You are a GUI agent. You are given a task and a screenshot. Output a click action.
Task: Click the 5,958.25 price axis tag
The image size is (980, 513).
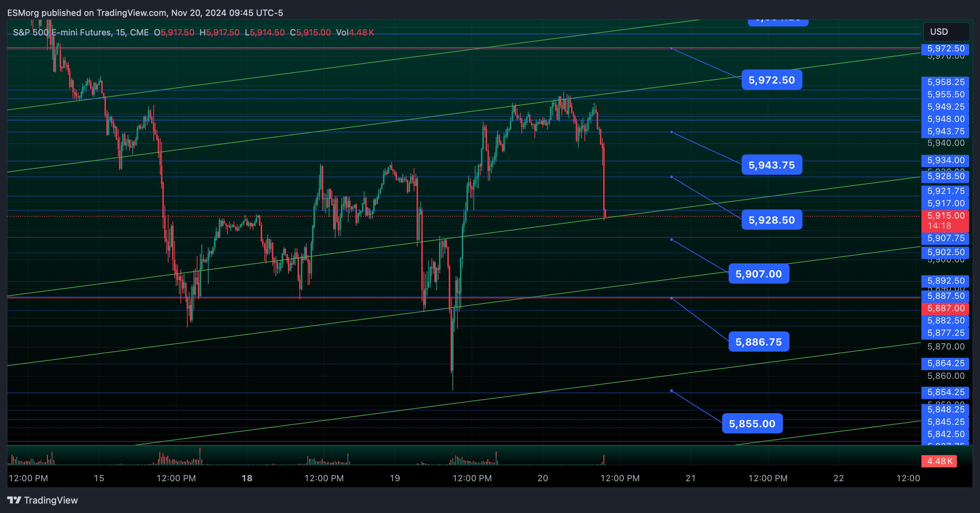click(945, 82)
